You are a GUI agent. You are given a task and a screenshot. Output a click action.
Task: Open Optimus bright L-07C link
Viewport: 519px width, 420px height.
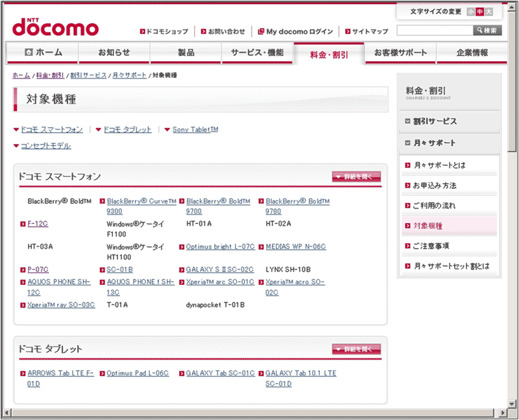[x=220, y=247]
